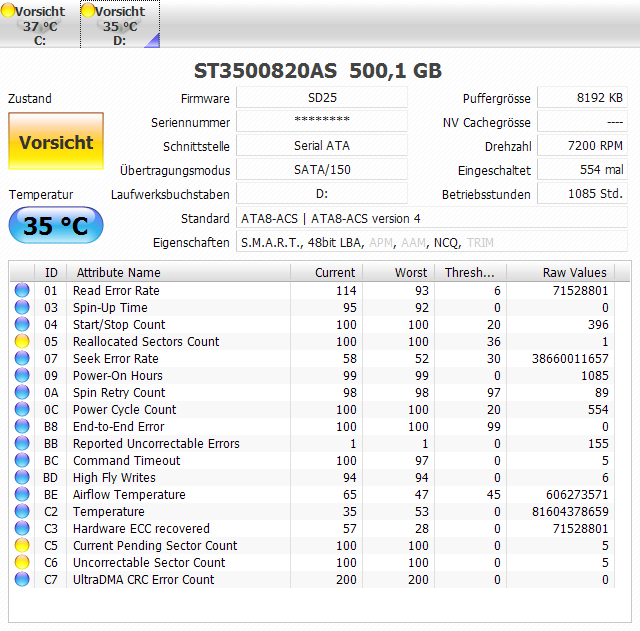The image size is (640, 631).
Task: Click the blue status orb for Power-On Hours
Action: pos(22,375)
